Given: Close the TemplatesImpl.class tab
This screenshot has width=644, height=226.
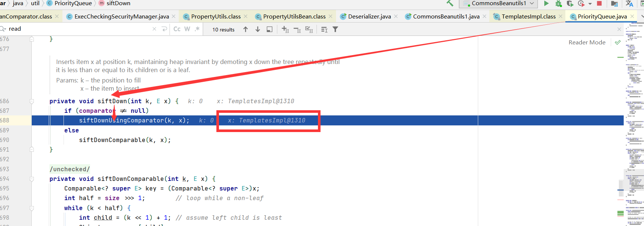Looking at the screenshot, I should click(x=561, y=16).
